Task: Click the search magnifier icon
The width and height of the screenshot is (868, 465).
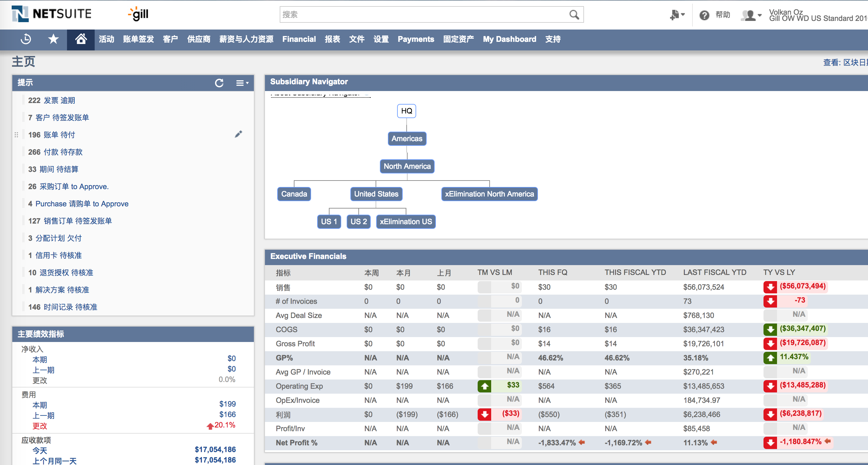Action: point(574,15)
